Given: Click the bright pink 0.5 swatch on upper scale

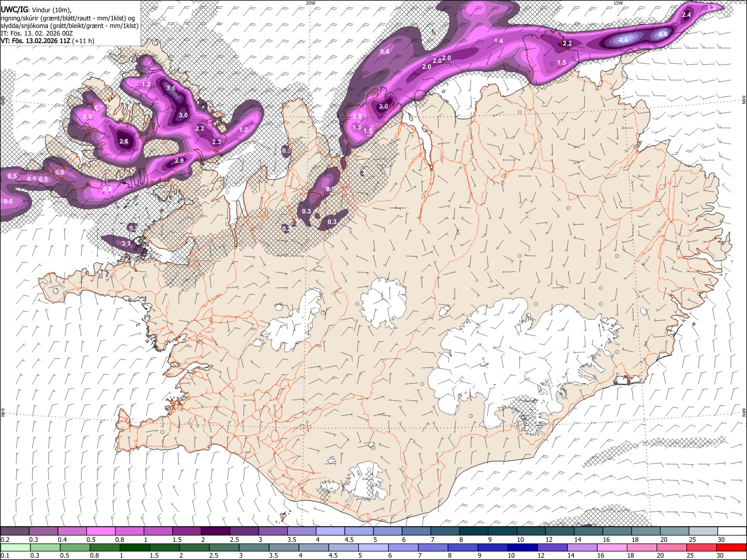Looking at the screenshot, I should (100, 531).
